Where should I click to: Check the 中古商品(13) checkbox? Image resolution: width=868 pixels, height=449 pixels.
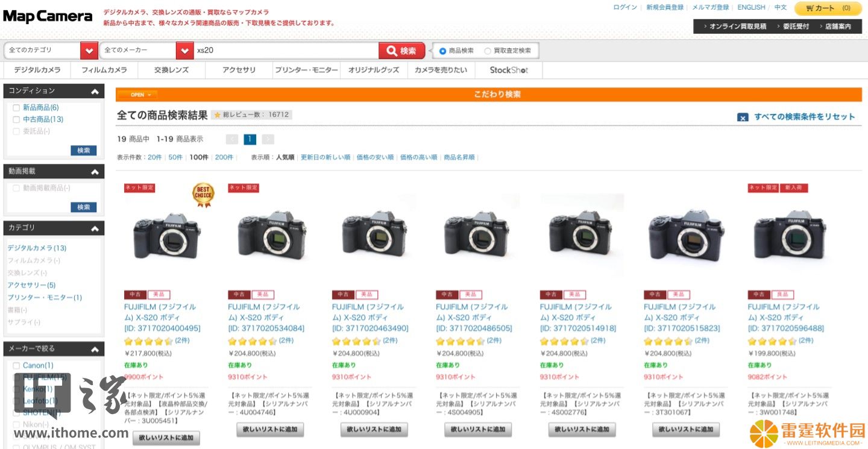(16, 119)
